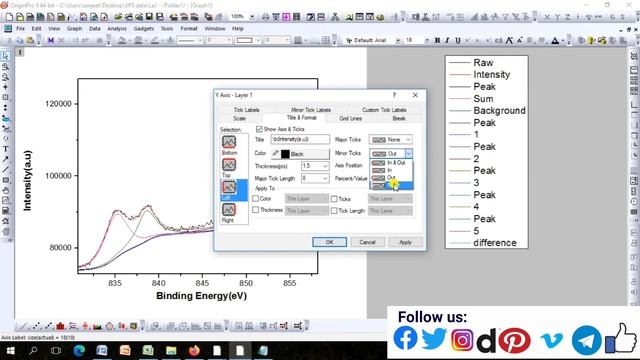Choose highlighted last option in Minor Ticks list

(x=391, y=186)
